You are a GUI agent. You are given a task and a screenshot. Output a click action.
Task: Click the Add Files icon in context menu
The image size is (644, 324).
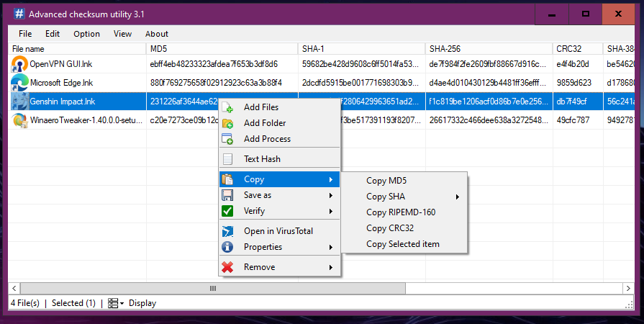228,107
